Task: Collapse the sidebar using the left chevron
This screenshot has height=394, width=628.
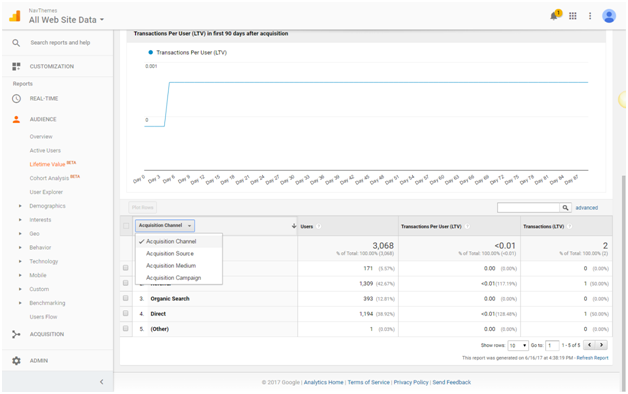Action: (101, 382)
